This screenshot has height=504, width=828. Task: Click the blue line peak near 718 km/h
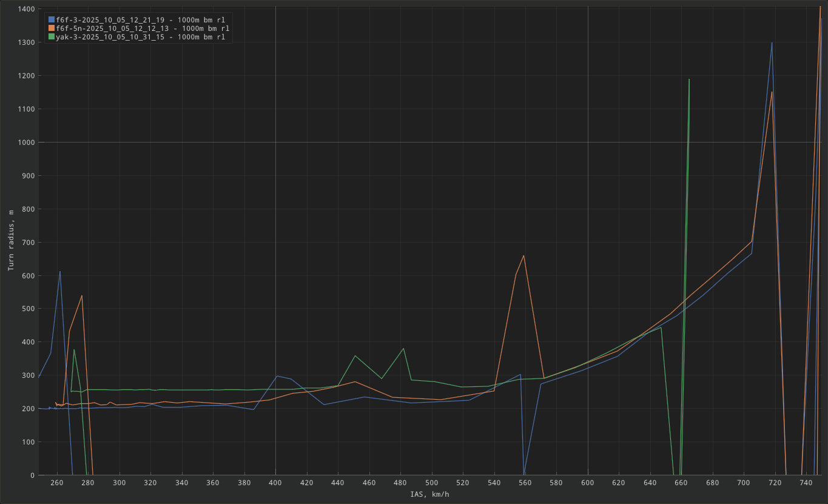tap(772, 42)
